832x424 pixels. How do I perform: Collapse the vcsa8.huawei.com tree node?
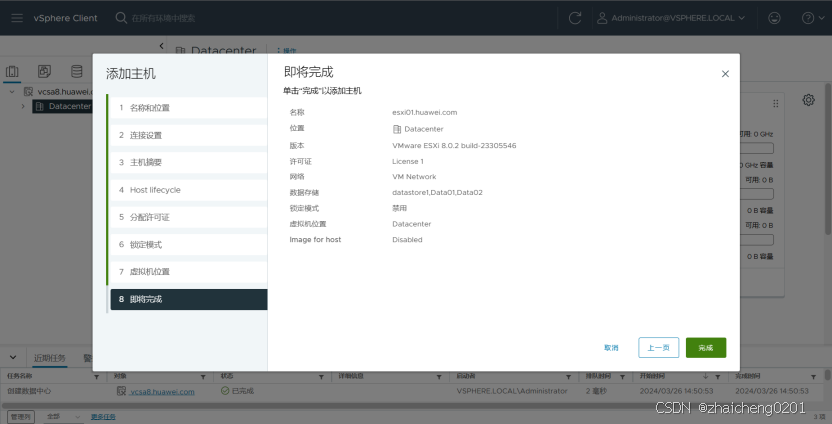pos(12,92)
